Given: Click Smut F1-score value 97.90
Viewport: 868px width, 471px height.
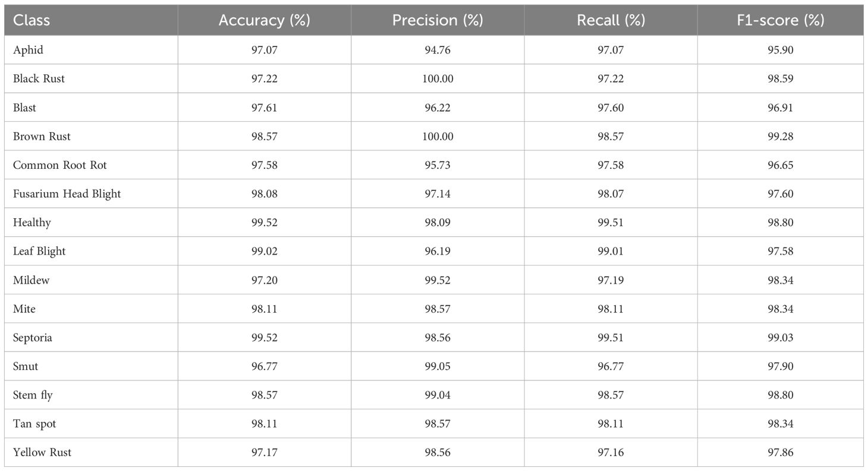Looking at the screenshot, I should click(780, 366).
